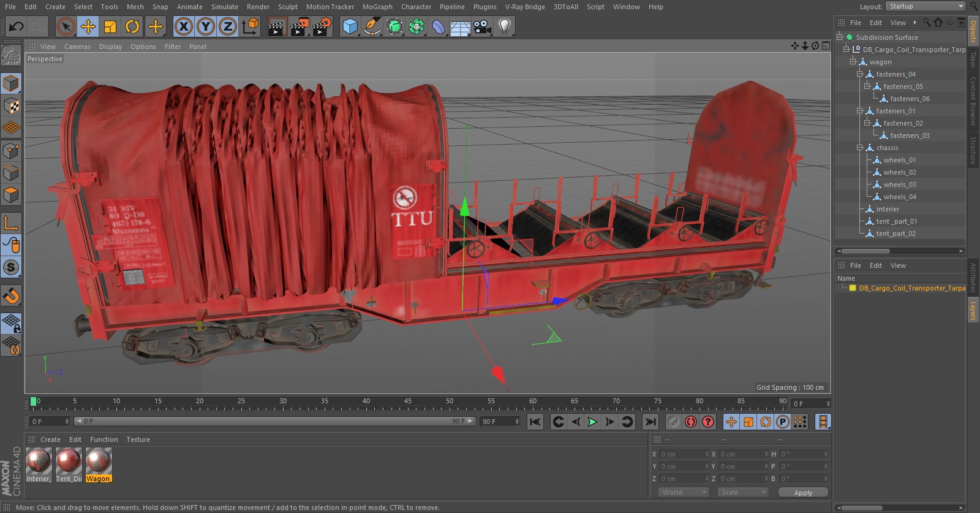980x513 pixels.
Task: Collapse the chassis node
Action: click(860, 147)
